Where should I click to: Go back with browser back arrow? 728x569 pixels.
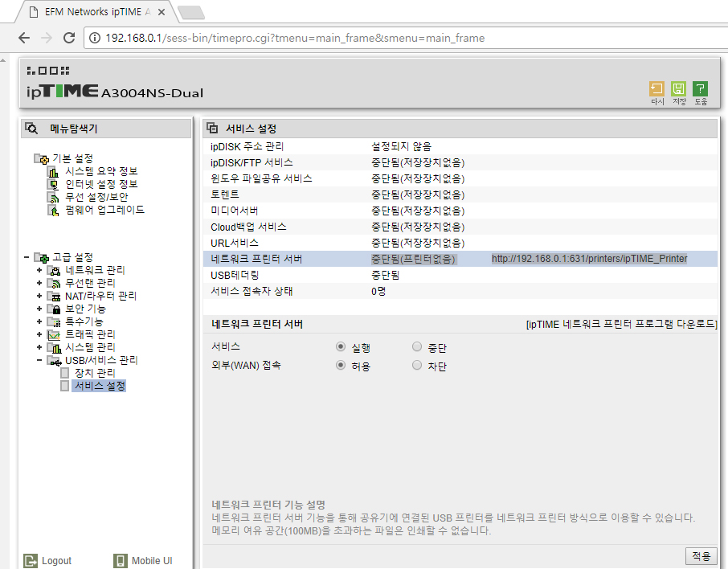point(24,38)
